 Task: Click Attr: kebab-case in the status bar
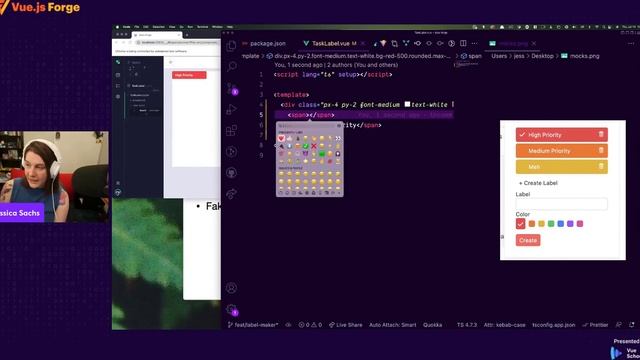pos(504,325)
